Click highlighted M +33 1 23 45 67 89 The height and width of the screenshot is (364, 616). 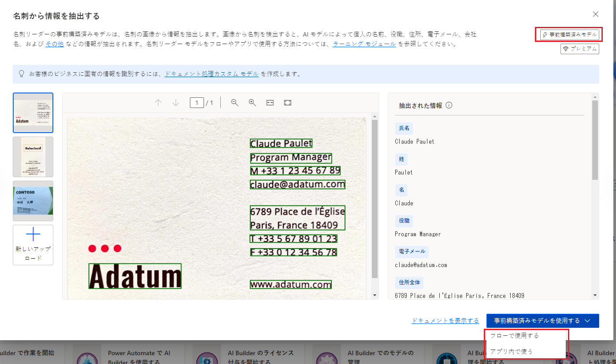coord(295,171)
